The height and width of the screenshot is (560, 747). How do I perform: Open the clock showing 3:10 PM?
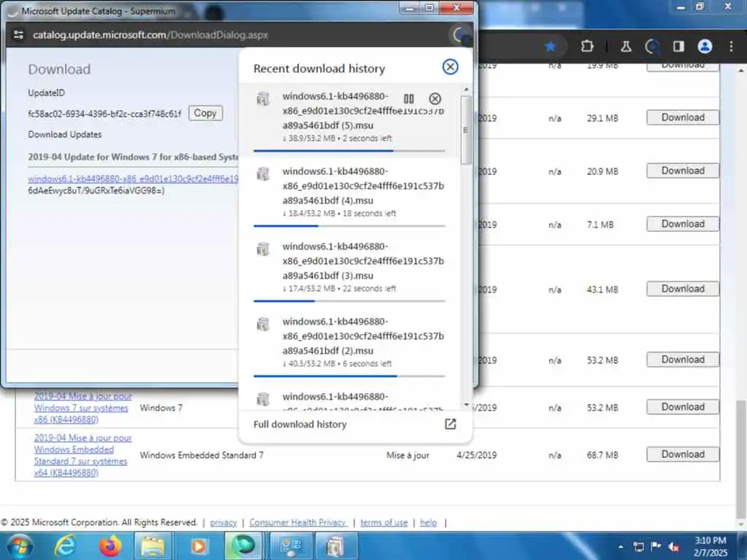(x=711, y=546)
